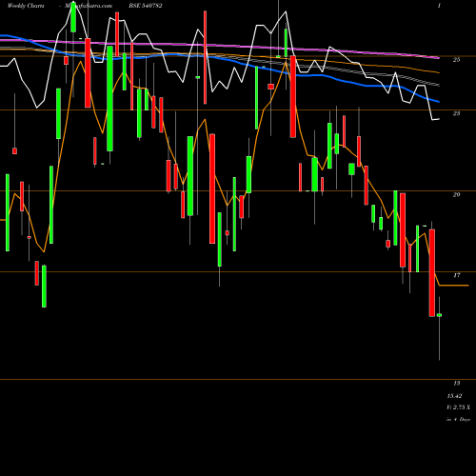Screen dimensions: 476x476
Task: Click the 'Weekly Charts' title text
Action: [26, 6]
